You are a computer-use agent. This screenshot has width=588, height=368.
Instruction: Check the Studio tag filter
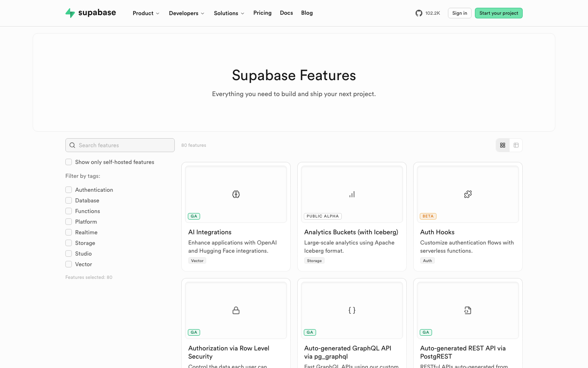point(69,254)
